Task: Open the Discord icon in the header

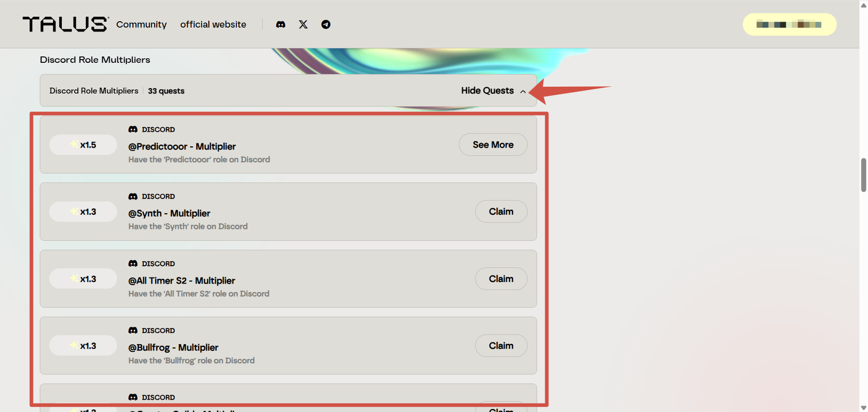Action: pos(280,24)
